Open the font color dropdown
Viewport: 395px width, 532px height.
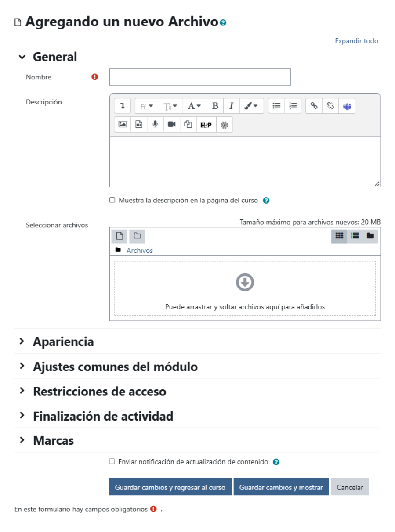tap(194, 106)
